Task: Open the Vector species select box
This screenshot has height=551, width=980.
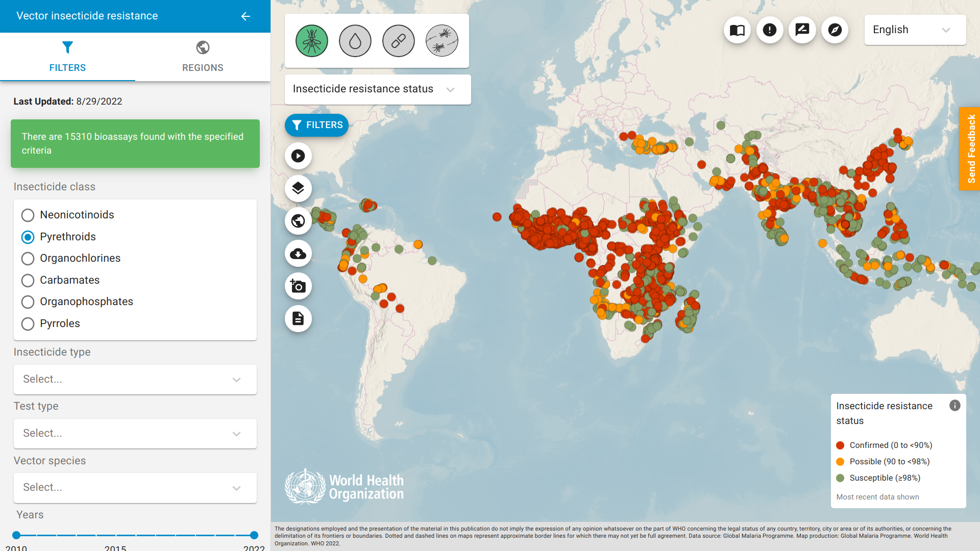Action: (135, 488)
